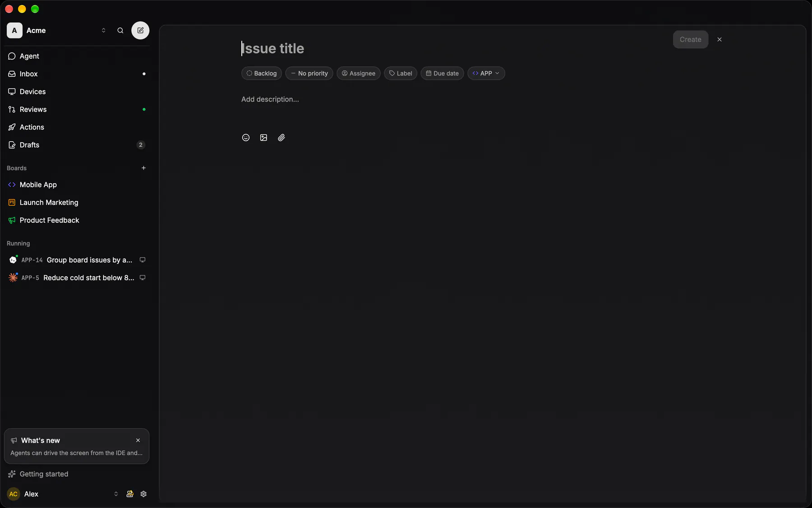Click the icon left of the settings gear

click(130, 494)
